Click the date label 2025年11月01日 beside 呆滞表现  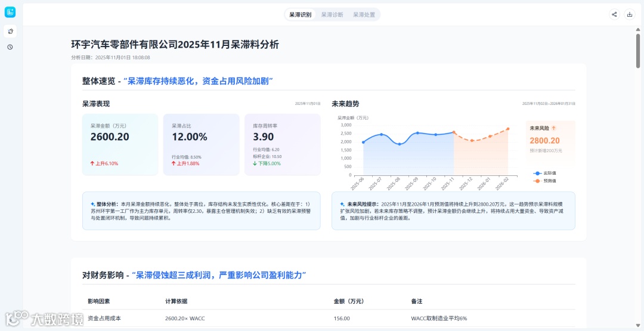(x=308, y=104)
